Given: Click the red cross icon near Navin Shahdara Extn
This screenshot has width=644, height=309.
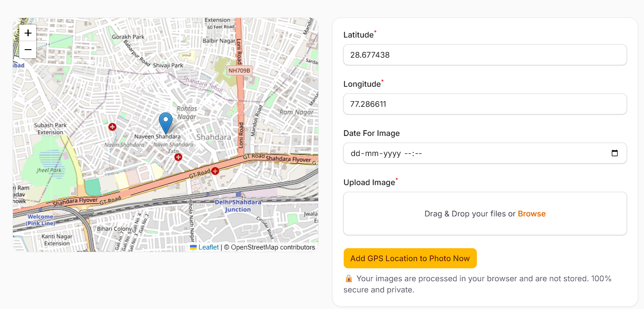Looking at the screenshot, I should point(178,157).
